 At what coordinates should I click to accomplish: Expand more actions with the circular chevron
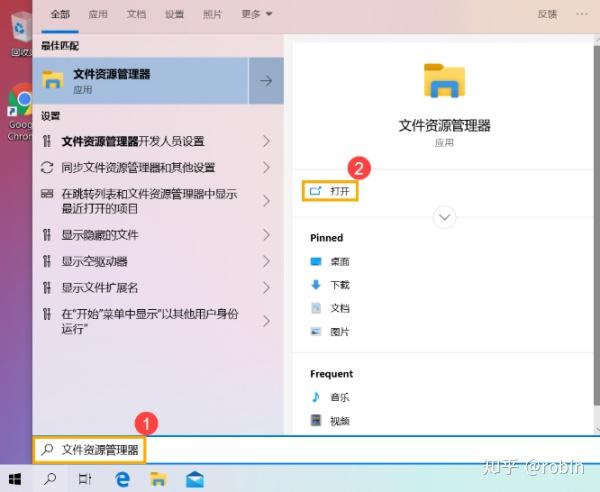click(x=444, y=217)
